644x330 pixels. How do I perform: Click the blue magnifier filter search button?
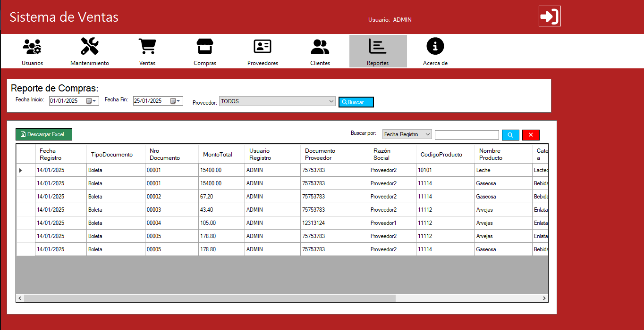(x=510, y=135)
